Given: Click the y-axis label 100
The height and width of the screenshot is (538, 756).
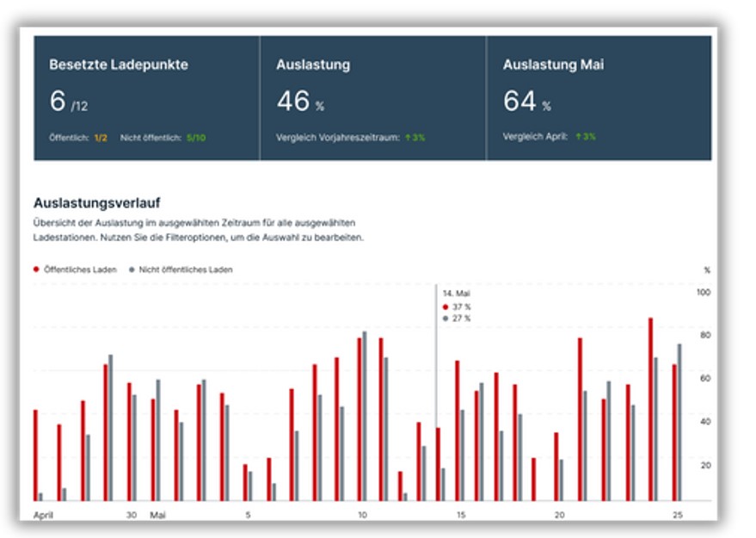Looking at the screenshot, I should pos(704,293).
